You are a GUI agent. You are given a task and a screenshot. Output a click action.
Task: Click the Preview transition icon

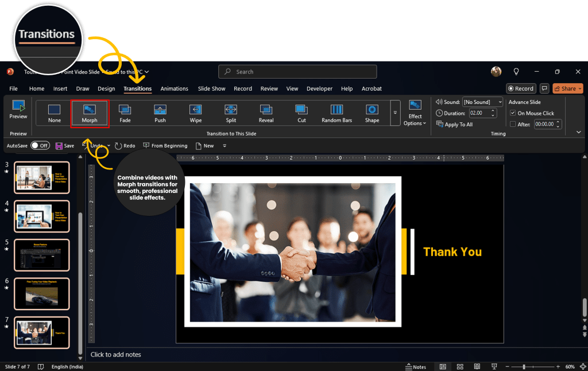pos(18,107)
